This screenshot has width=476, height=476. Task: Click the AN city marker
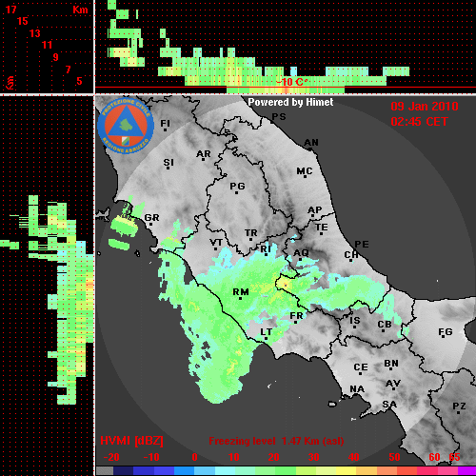pyautogui.click(x=310, y=149)
